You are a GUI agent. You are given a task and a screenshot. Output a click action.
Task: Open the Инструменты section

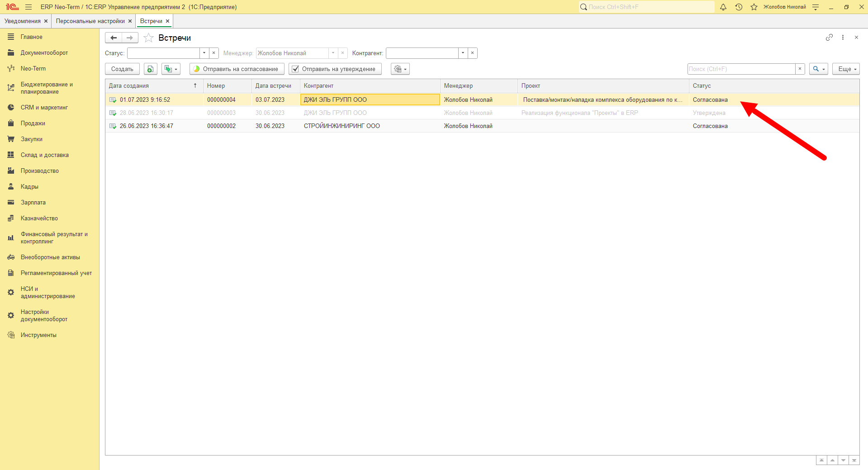(x=38, y=335)
